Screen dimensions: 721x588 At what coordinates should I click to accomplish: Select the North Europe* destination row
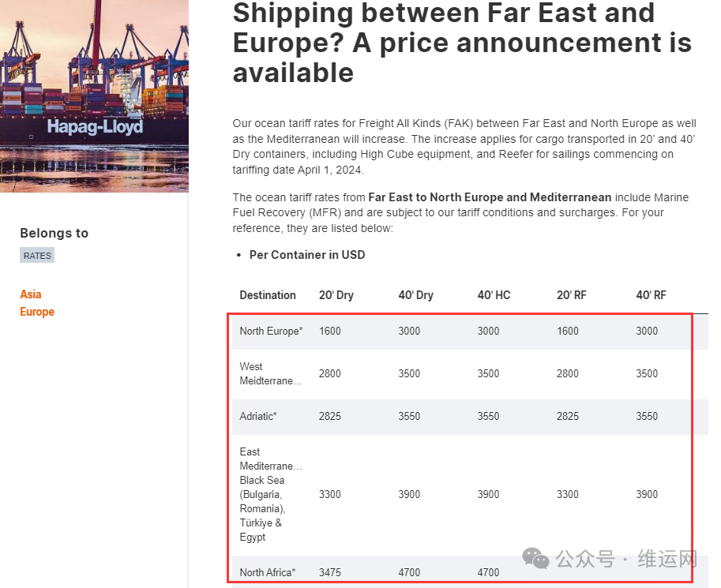pyautogui.click(x=470, y=331)
